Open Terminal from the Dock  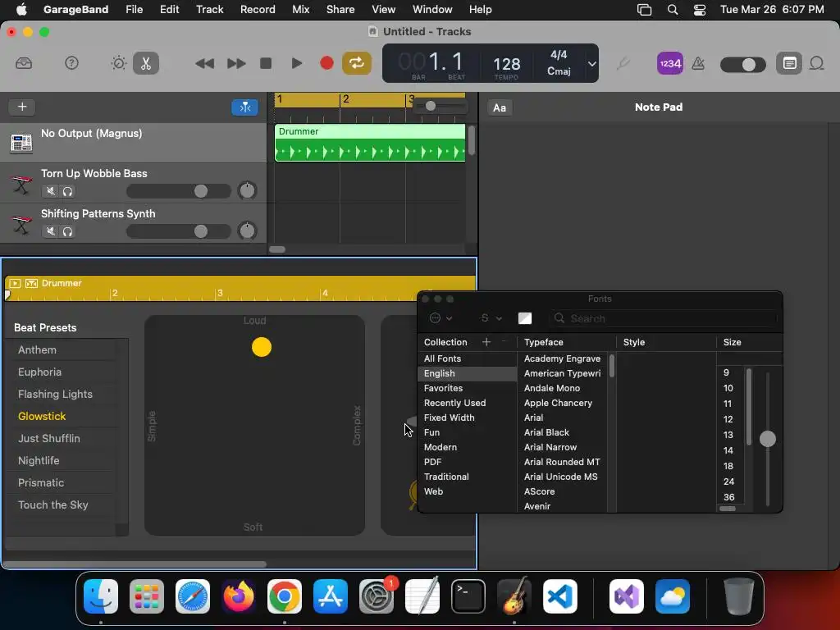click(468, 596)
